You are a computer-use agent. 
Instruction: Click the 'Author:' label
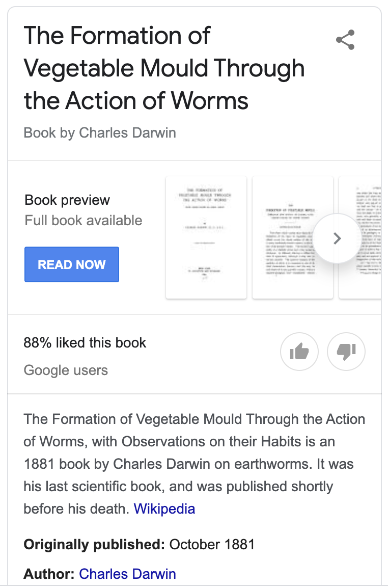[49, 574]
